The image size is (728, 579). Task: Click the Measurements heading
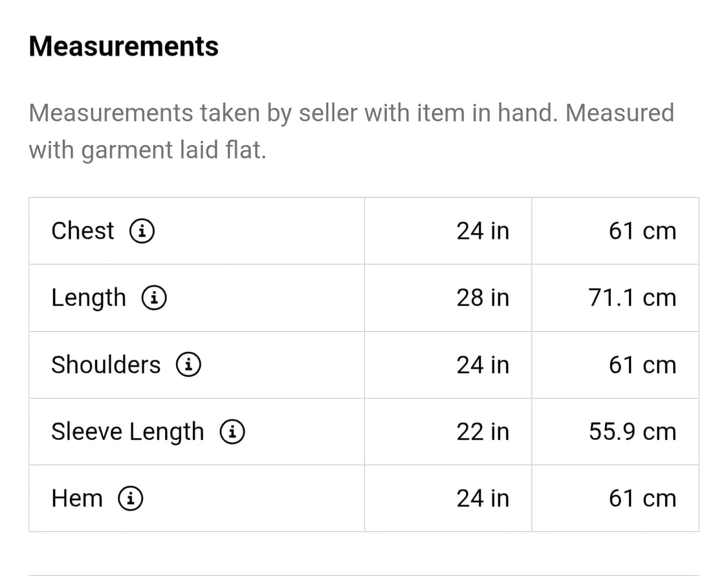pyautogui.click(x=124, y=47)
